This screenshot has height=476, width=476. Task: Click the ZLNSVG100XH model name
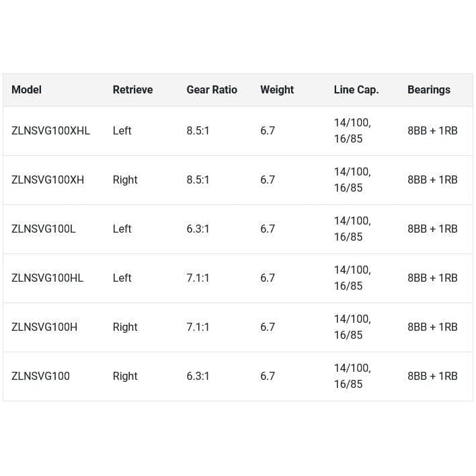point(48,180)
